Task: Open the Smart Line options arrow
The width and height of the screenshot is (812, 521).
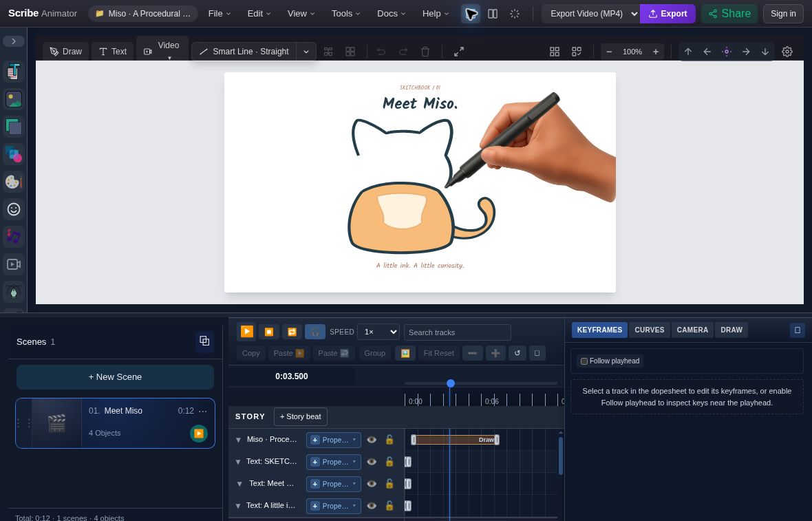Action: click(306, 51)
